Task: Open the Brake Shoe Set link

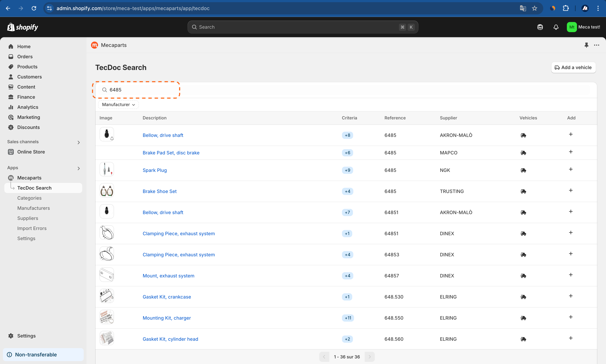Action: pyautogui.click(x=160, y=191)
